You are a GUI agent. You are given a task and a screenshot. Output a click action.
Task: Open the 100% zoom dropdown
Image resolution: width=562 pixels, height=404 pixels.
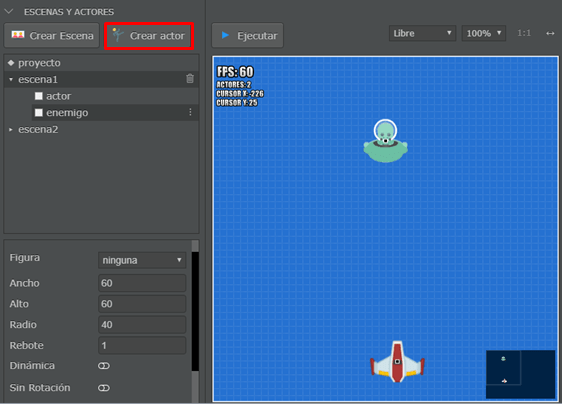(x=484, y=33)
